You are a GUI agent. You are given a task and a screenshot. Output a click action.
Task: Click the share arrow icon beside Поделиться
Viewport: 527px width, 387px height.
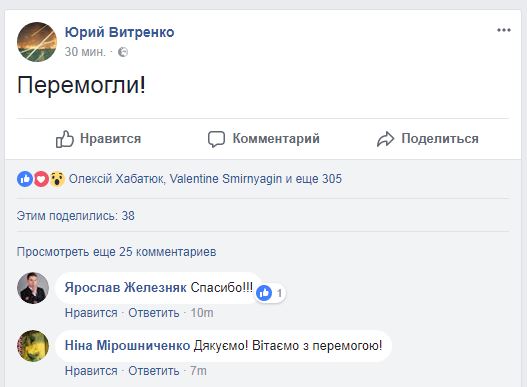pyautogui.click(x=385, y=139)
